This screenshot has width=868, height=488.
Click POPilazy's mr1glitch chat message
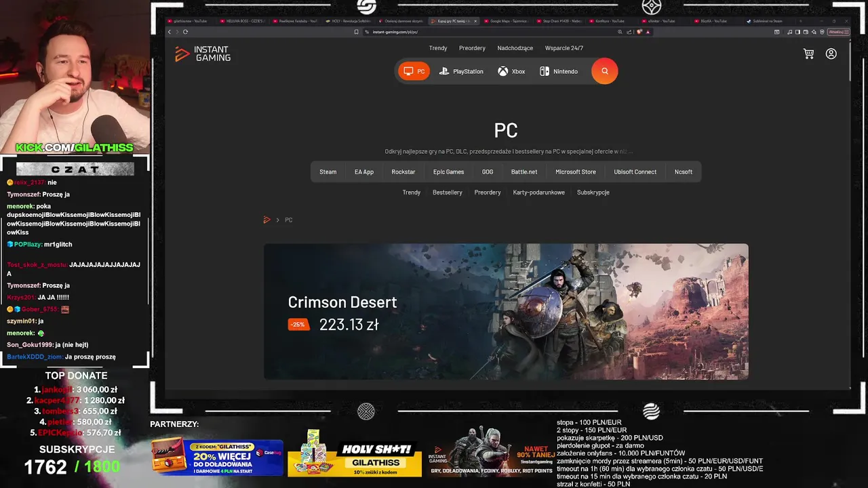(x=39, y=245)
